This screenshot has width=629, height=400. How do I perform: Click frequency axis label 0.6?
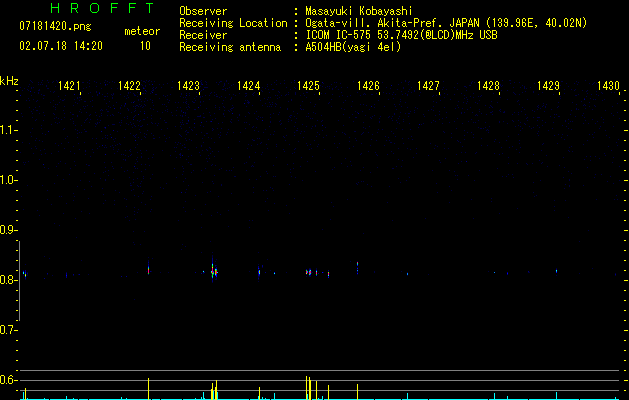(x=8, y=380)
